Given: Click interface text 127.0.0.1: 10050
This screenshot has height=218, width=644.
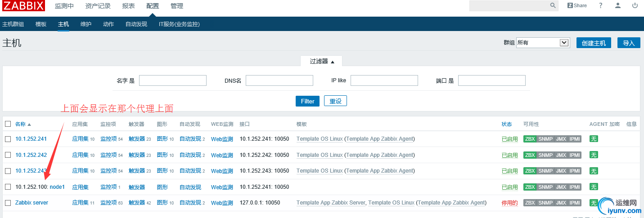Looking at the screenshot, I should (x=260, y=203).
